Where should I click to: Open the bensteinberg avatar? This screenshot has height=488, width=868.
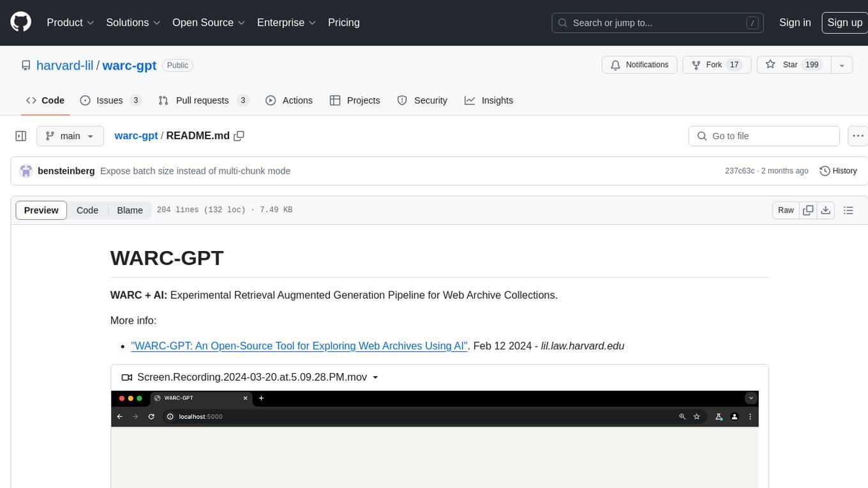(26, 171)
